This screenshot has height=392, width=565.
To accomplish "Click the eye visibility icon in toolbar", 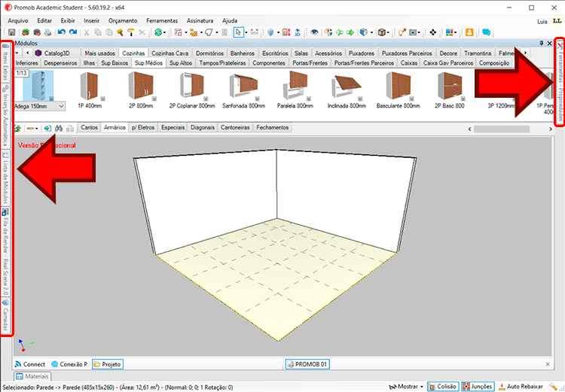I will (314, 33).
